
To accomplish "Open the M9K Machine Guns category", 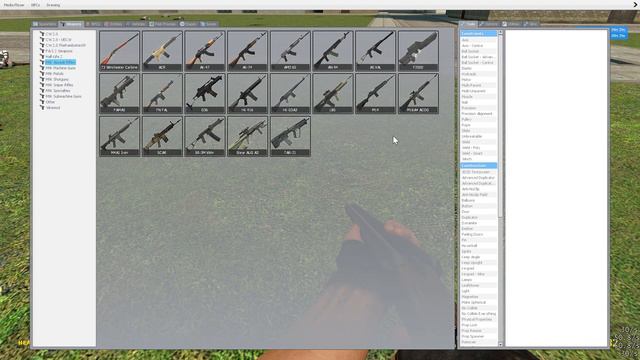I will (60, 68).
